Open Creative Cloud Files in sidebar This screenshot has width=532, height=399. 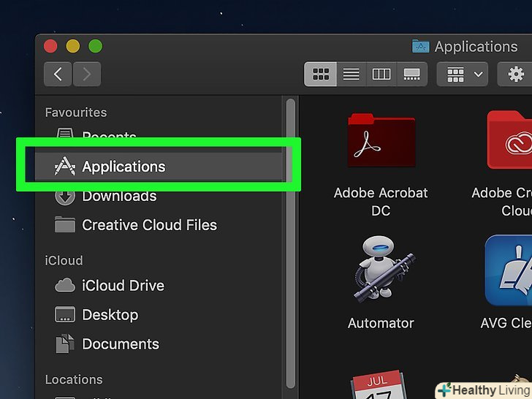tap(159, 225)
